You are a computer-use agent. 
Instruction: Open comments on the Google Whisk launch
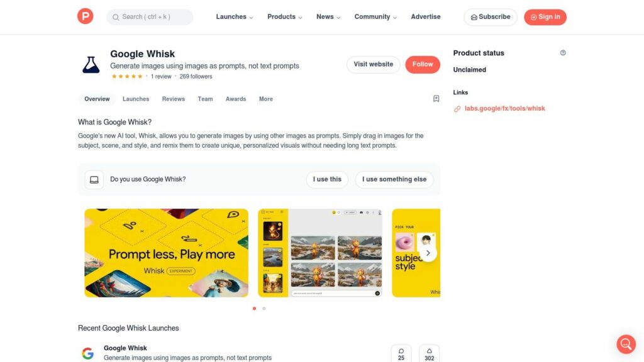coord(401,354)
